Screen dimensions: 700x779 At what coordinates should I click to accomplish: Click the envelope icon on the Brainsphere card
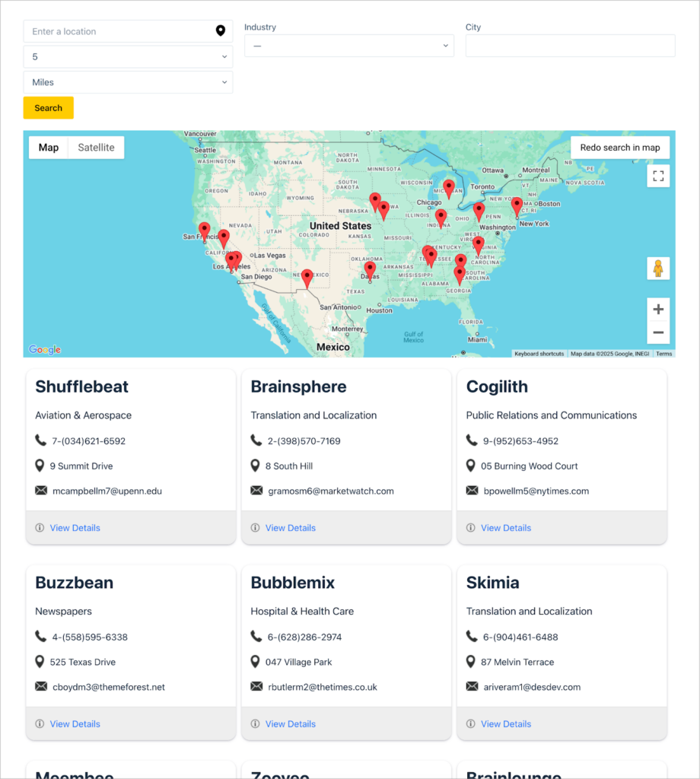256,491
